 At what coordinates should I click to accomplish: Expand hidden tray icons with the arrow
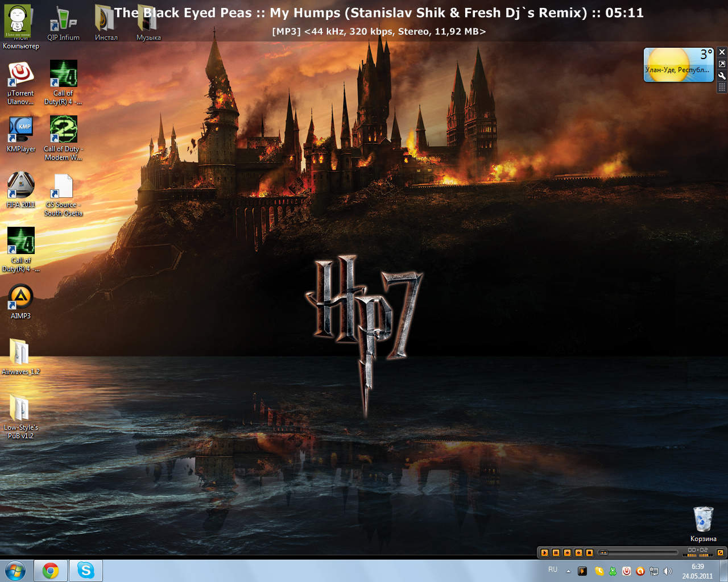click(568, 570)
